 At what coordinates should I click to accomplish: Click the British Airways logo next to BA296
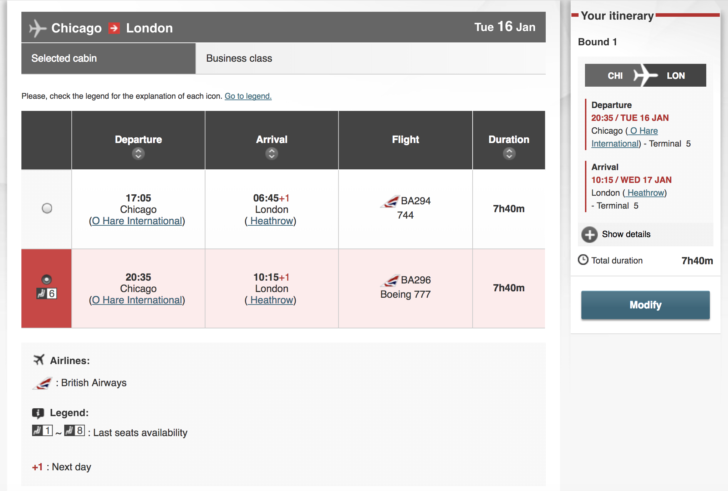[x=390, y=280]
